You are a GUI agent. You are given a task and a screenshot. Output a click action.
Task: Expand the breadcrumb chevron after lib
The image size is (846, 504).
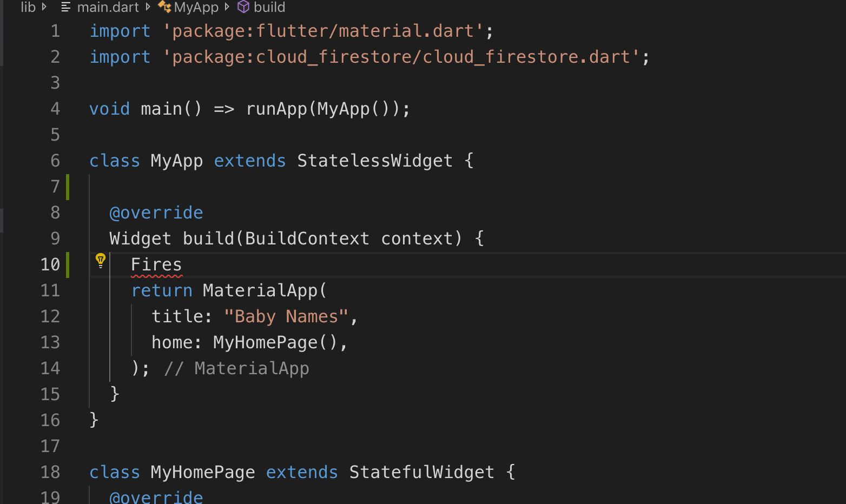coord(44,8)
